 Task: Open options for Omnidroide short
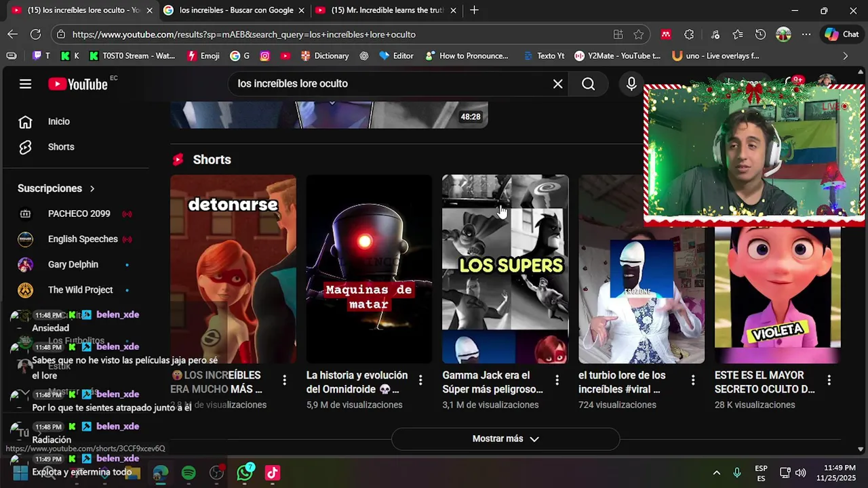point(420,381)
